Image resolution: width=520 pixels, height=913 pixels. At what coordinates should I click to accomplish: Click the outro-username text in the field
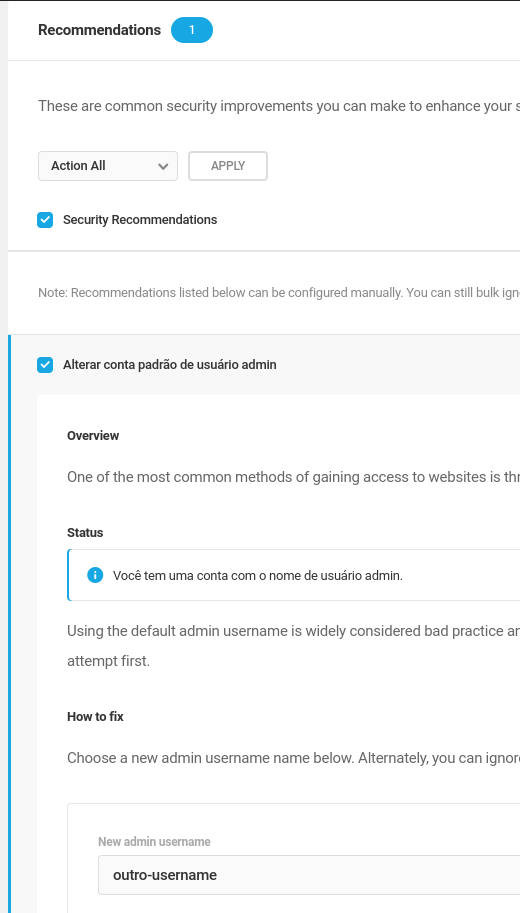[165, 875]
